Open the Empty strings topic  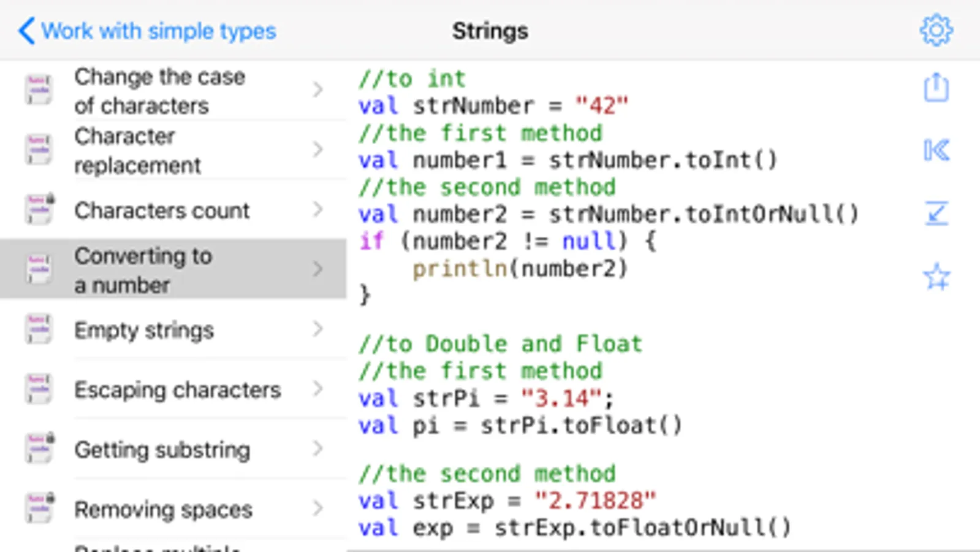point(144,331)
